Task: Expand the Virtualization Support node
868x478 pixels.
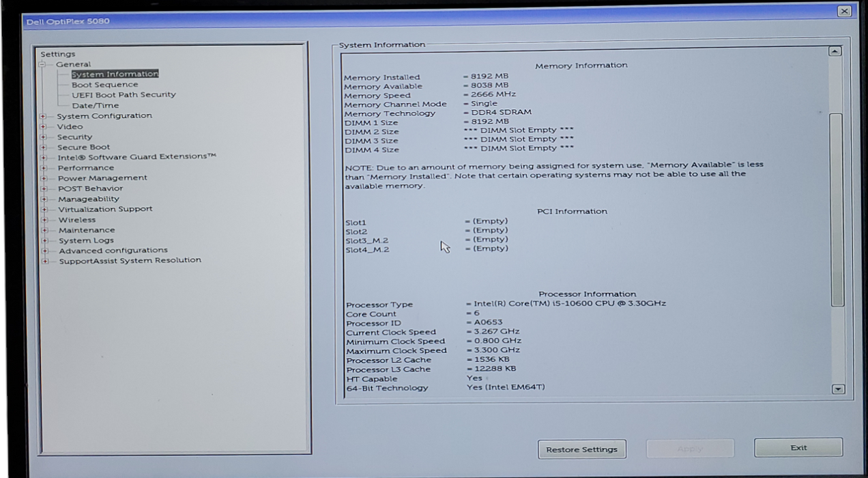Action: coord(44,210)
